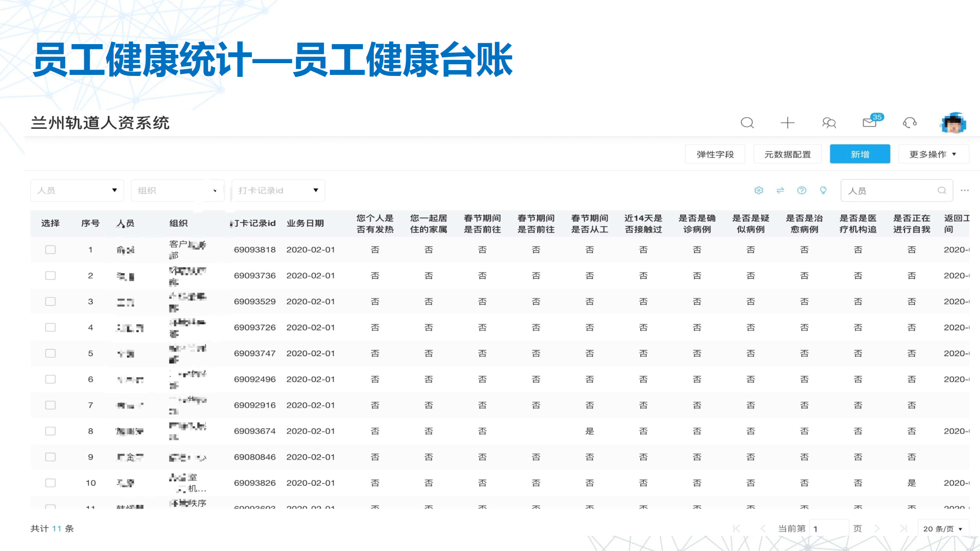
Task: Click the lightbulb tips icon
Action: (823, 191)
